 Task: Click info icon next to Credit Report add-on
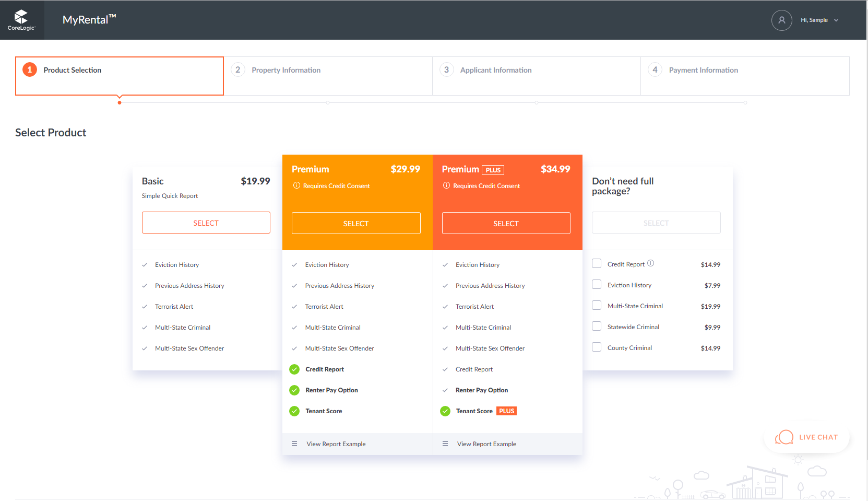[x=650, y=263]
